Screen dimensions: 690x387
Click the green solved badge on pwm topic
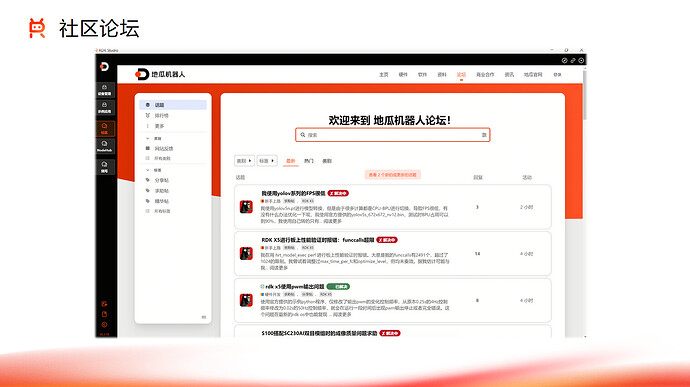pyautogui.click(x=338, y=287)
